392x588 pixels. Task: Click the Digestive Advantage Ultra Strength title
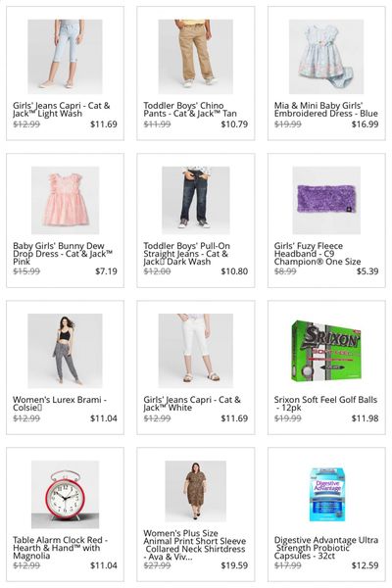coord(326,548)
